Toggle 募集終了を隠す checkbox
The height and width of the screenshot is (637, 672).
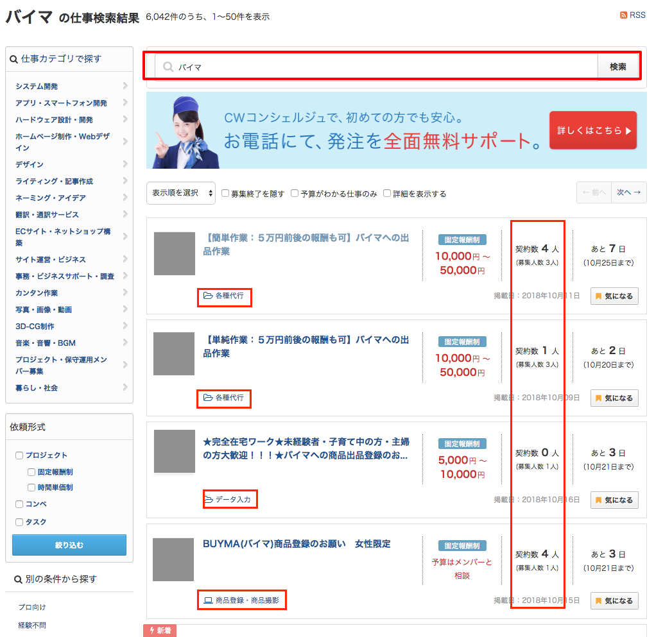pos(225,193)
